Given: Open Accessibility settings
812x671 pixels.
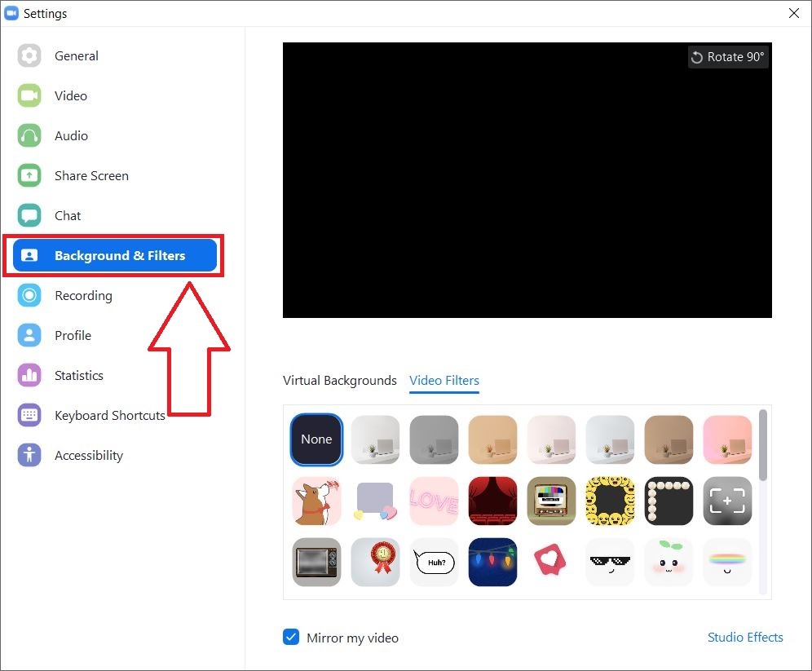Looking at the screenshot, I should coord(89,455).
